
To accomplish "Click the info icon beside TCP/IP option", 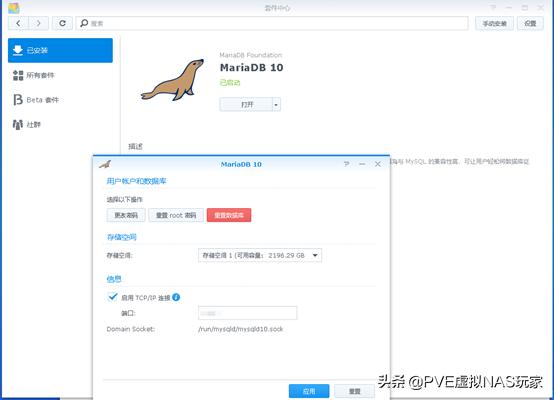I will coord(176,298).
